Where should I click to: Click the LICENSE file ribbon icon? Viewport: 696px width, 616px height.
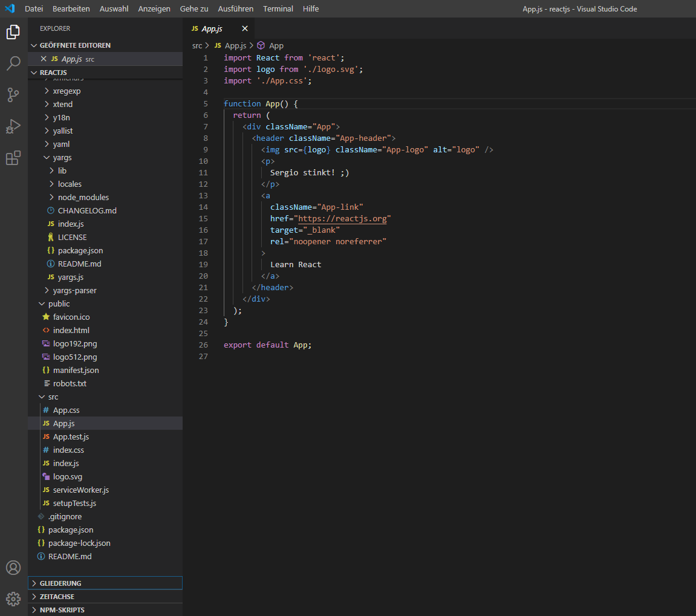point(51,237)
